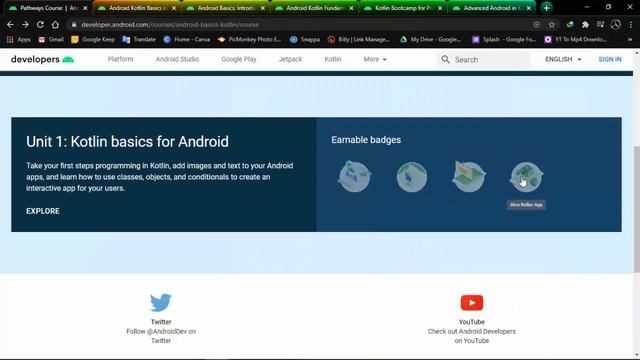Open the Bitly Link Manager bookmark
This screenshot has width=640, height=360.
pyautogui.click(x=359, y=40)
